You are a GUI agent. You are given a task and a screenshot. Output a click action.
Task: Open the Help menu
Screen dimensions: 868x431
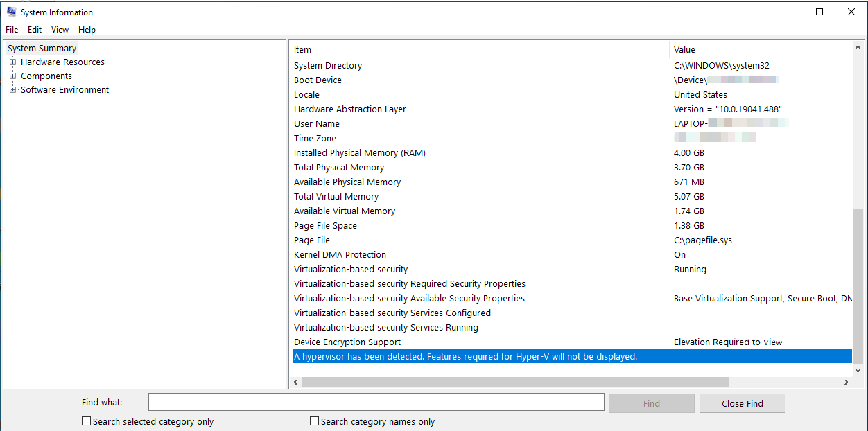pos(87,30)
